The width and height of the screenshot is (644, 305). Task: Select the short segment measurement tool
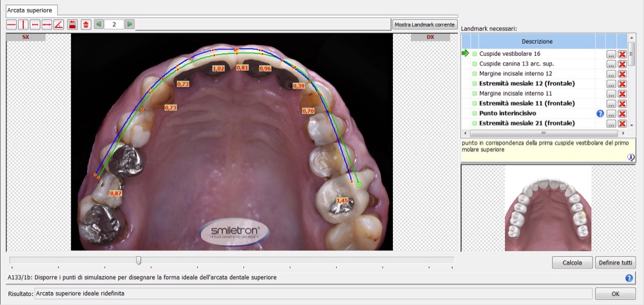click(35, 24)
